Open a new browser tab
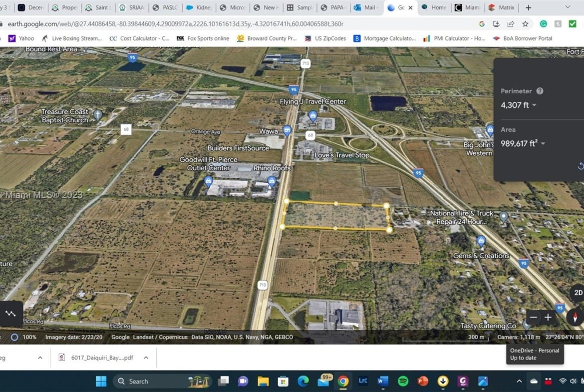The image size is (584, 392). point(528,7)
